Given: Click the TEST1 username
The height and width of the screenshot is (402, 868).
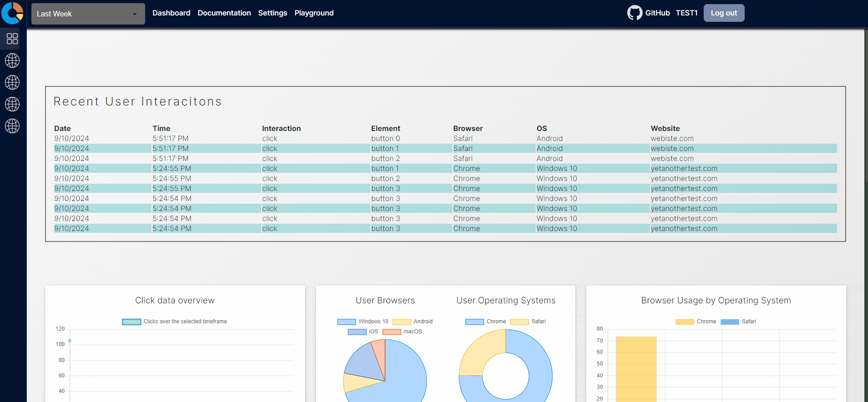Looking at the screenshot, I should point(686,13).
